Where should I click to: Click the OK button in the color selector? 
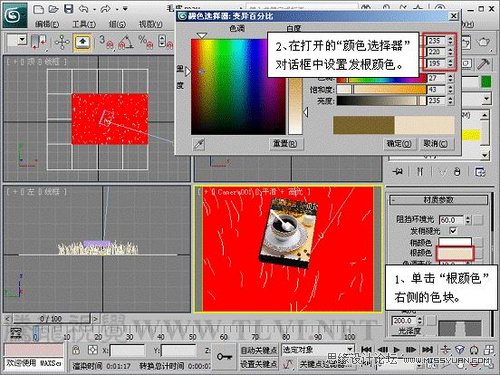(399, 144)
